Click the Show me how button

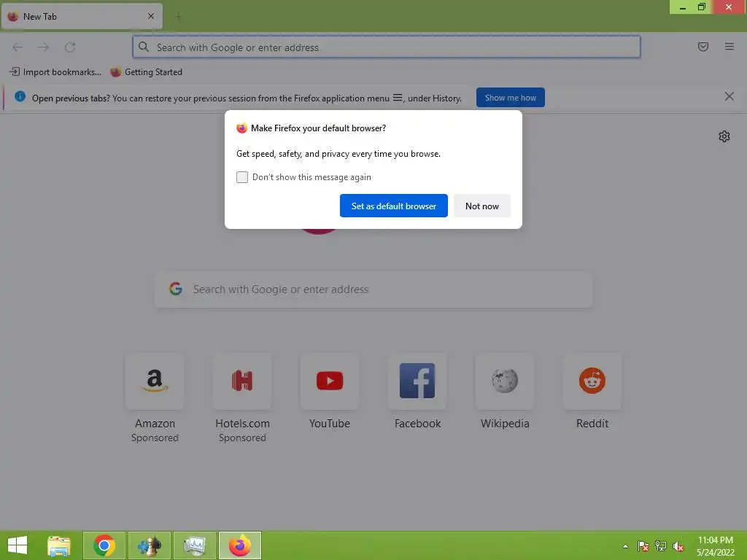[510, 98]
